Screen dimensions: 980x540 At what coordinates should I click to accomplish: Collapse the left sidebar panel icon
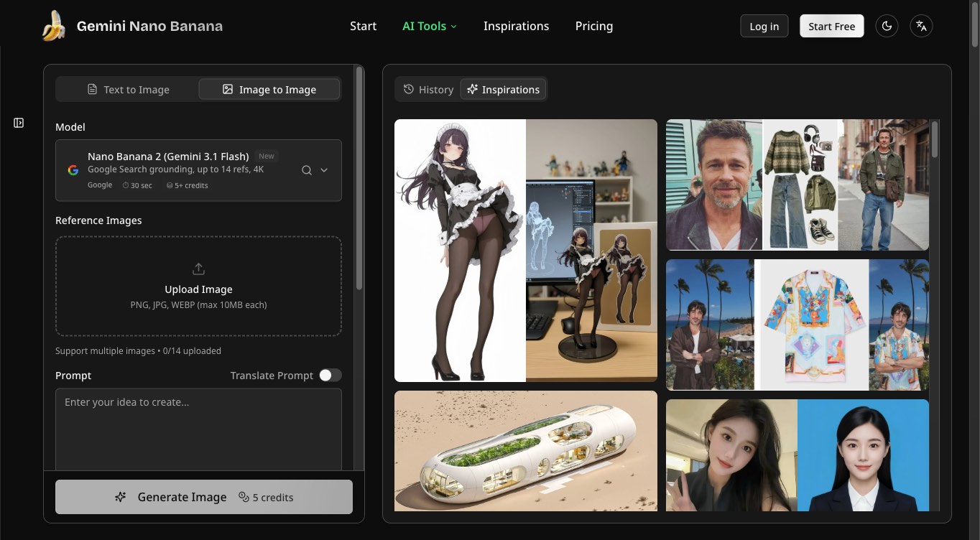19,123
